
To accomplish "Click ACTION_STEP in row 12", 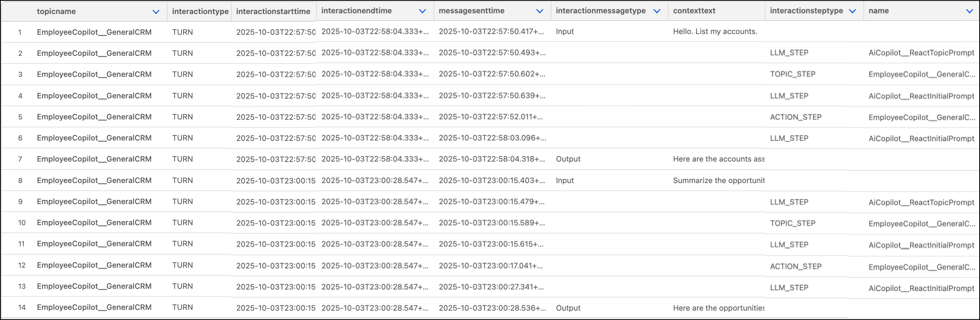I will (x=796, y=267).
